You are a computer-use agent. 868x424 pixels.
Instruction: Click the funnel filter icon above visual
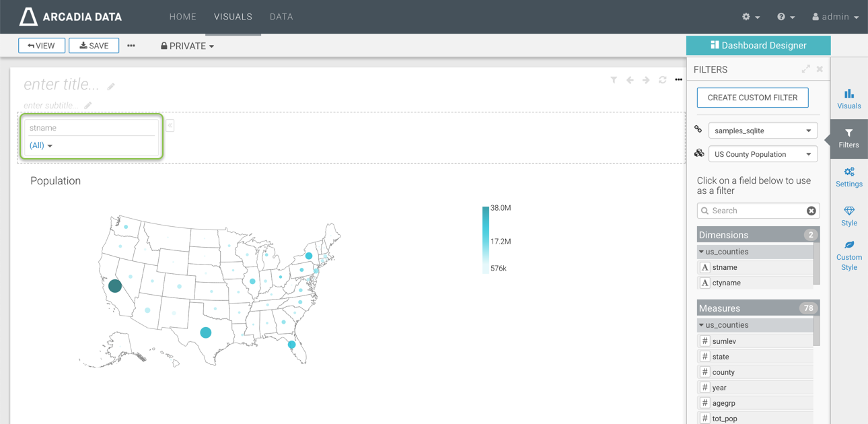click(614, 80)
